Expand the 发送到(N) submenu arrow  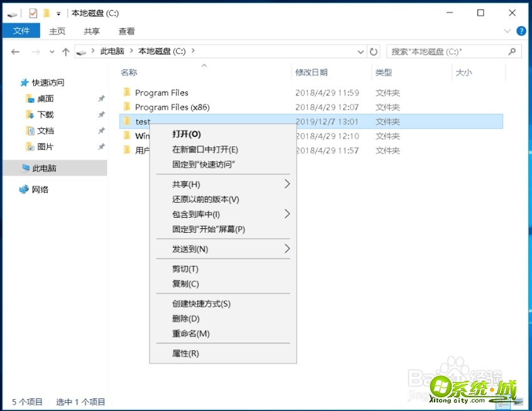pos(287,249)
